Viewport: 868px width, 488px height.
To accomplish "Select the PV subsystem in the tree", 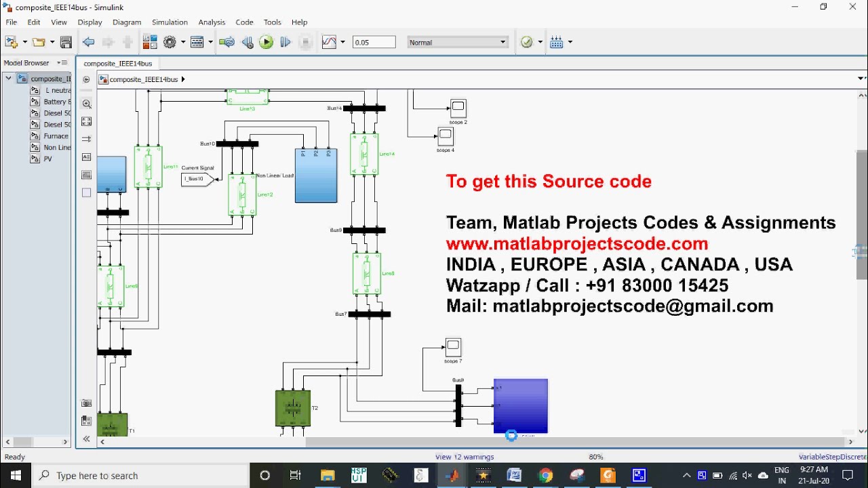I will tap(41, 159).
